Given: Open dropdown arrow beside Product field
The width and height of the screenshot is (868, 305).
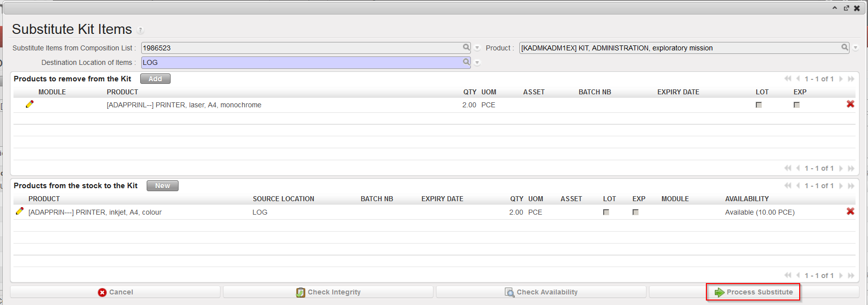Looking at the screenshot, I should pos(856,48).
